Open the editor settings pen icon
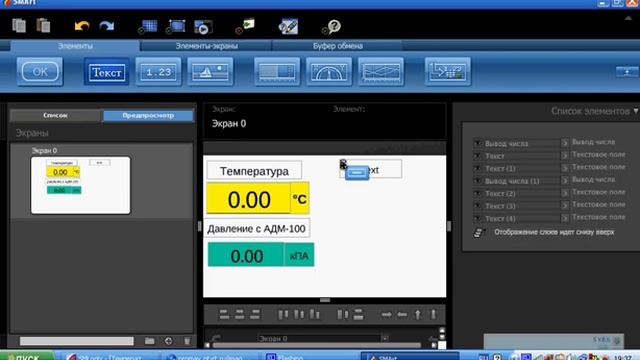This screenshot has width=640, height=360. click(x=288, y=27)
